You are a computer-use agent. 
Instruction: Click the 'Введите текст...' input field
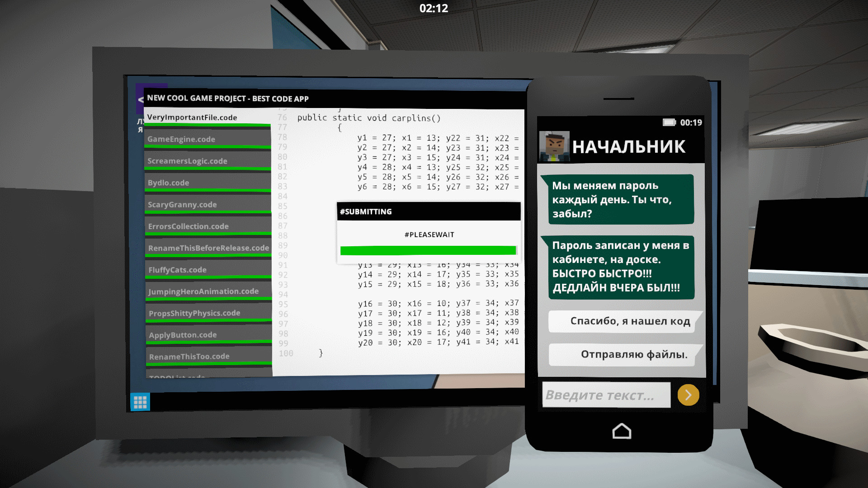click(606, 395)
